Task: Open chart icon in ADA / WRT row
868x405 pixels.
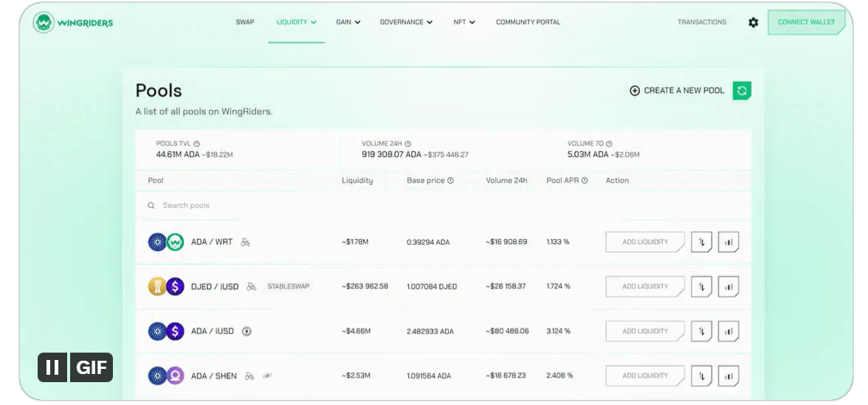Action: (728, 242)
